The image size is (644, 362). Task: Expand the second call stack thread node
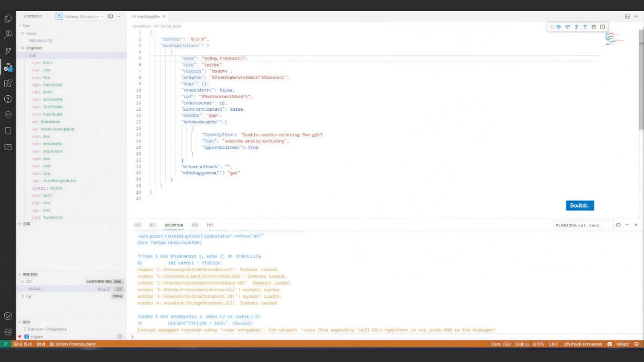point(22,296)
